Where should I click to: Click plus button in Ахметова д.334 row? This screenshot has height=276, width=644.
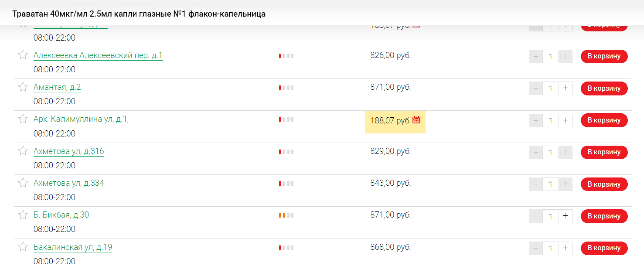coord(565,184)
